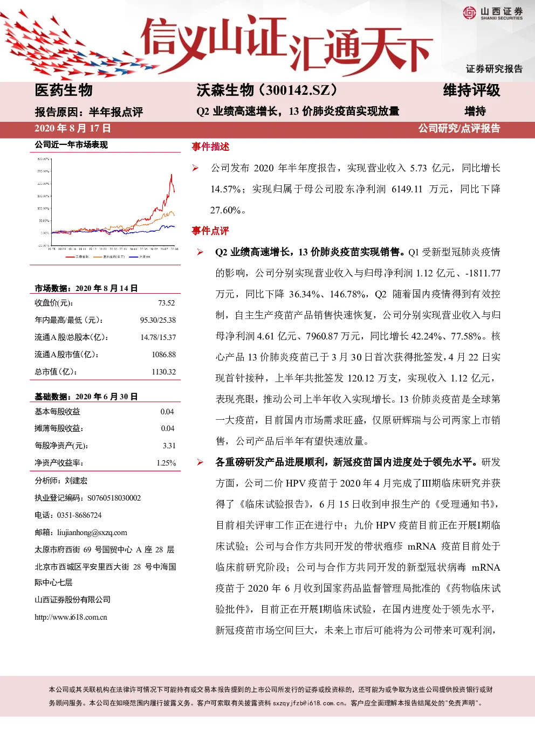Select the bold sentence '各重磅研发产品进展顺利，新冠疫苗国内进度处于领先水平。'
The width and height of the screenshot is (535, 756).
pos(347,462)
